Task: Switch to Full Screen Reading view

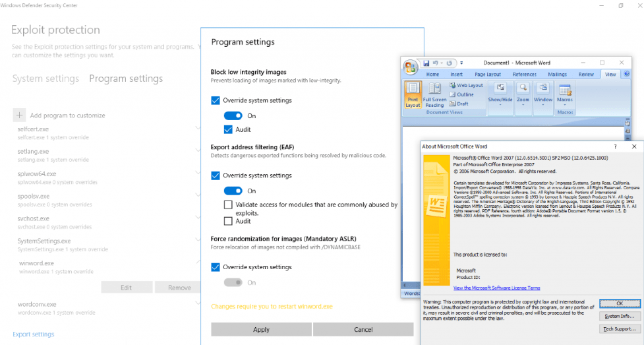Action: pyautogui.click(x=434, y=94)
